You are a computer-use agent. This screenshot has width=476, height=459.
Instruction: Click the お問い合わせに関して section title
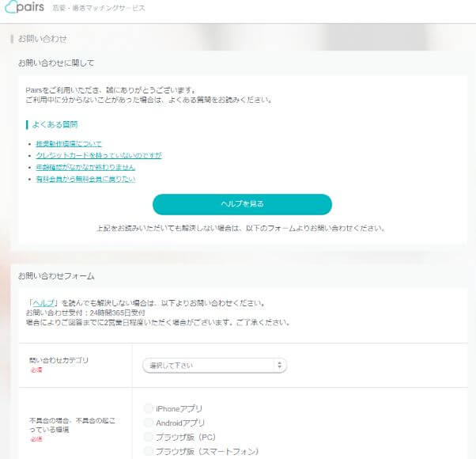pos(56,63)
